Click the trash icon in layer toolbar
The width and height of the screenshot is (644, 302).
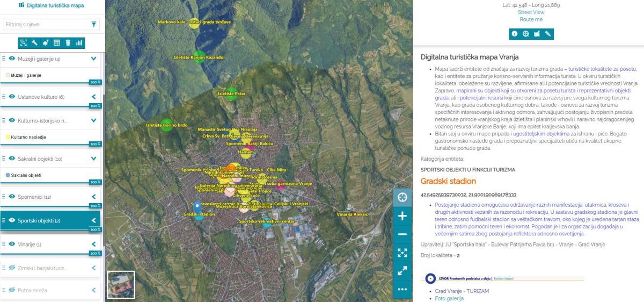click(68, 42)
